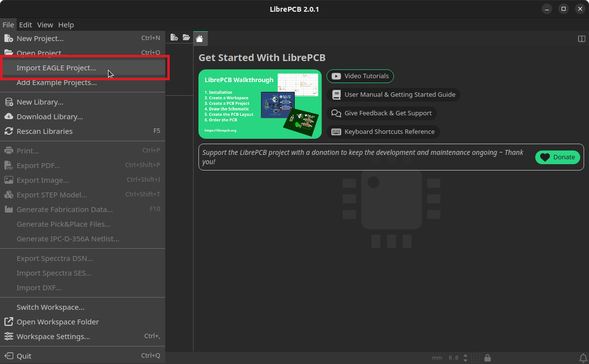Click the Donate button
Viewport: 589px width, 364px height.
tap(558, 157)
